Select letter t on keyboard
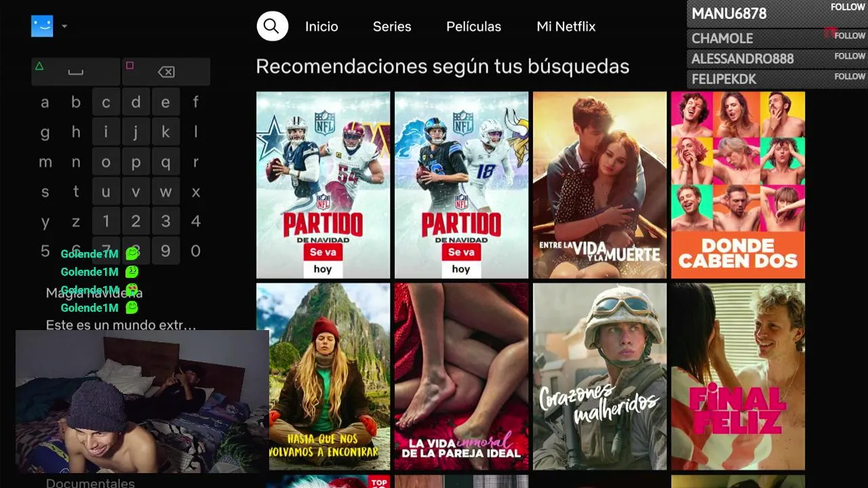 [76, 192]
